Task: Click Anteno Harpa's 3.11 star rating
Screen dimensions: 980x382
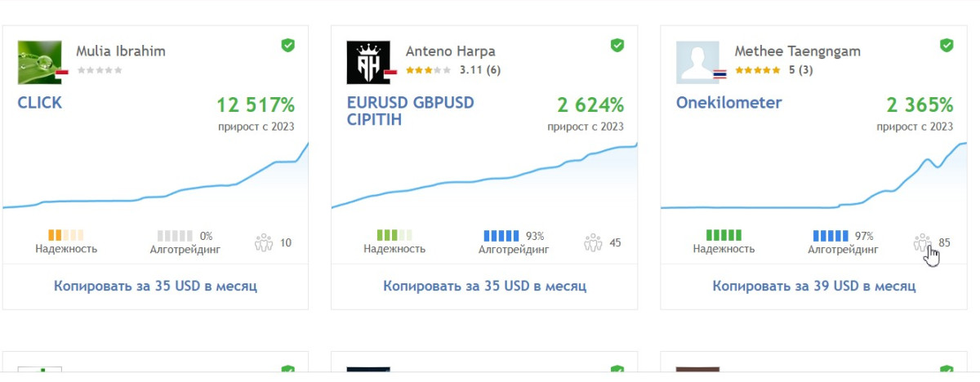Action: pyautogui.click(x=428, y=70)
